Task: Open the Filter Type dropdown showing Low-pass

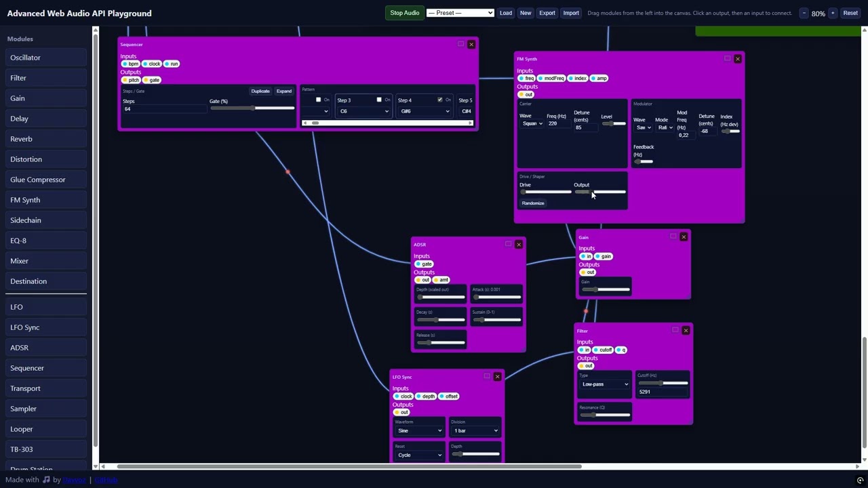Action: 605,384
